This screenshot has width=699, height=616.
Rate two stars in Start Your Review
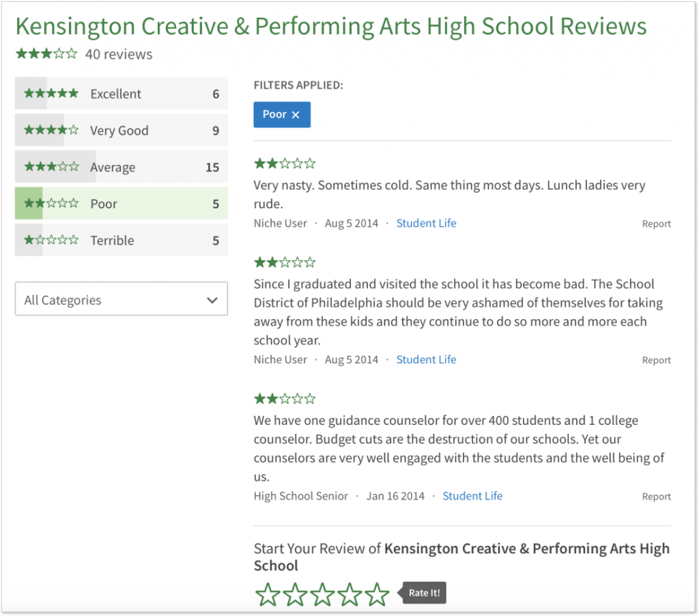point(295,593)
